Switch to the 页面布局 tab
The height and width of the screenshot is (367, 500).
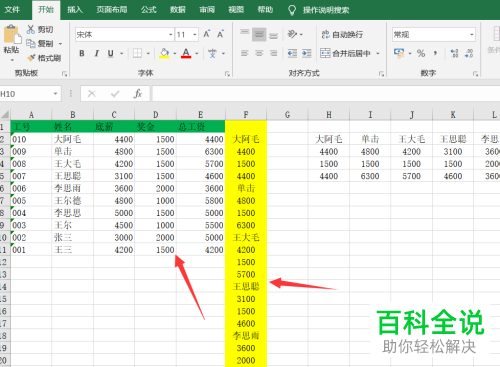pyautogui.click(x=112, y=10)
